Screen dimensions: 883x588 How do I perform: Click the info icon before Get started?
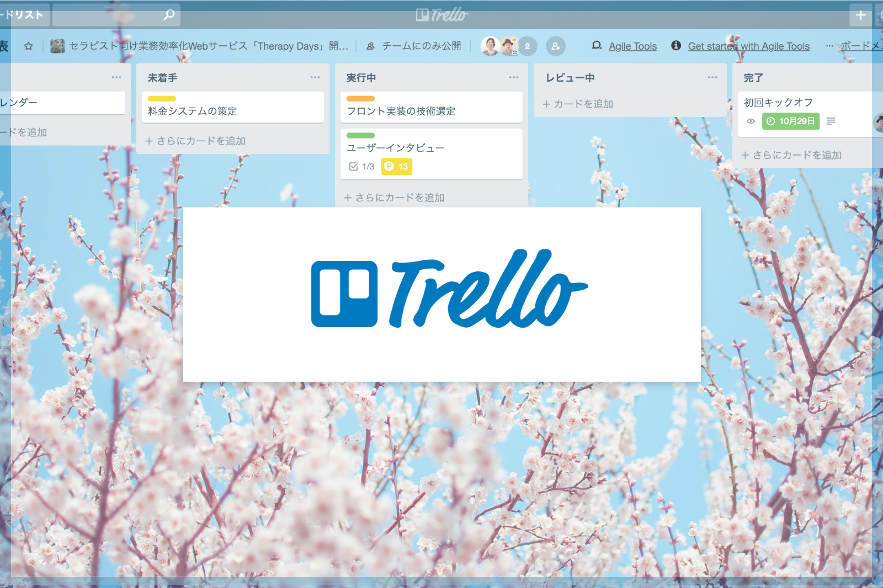click(x=676, y=45)
